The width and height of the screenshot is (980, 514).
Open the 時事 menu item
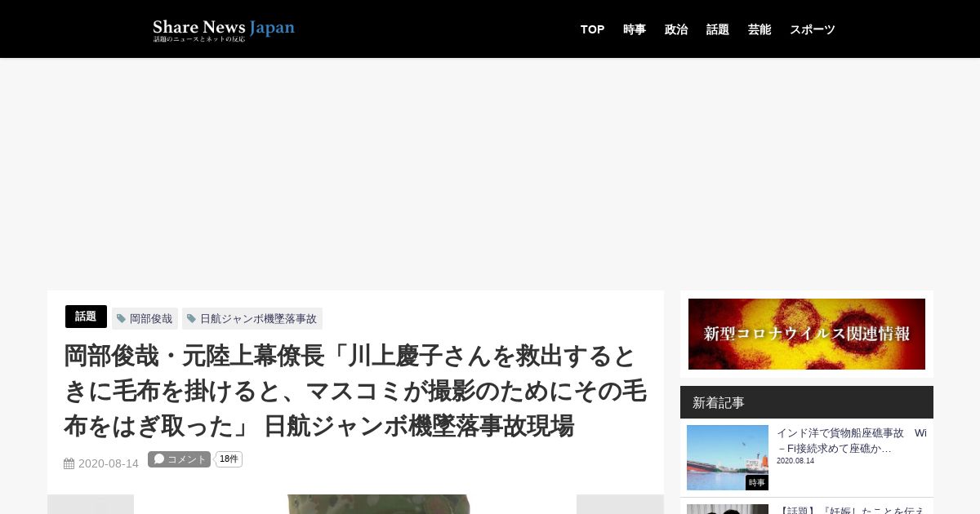point(635,29)
